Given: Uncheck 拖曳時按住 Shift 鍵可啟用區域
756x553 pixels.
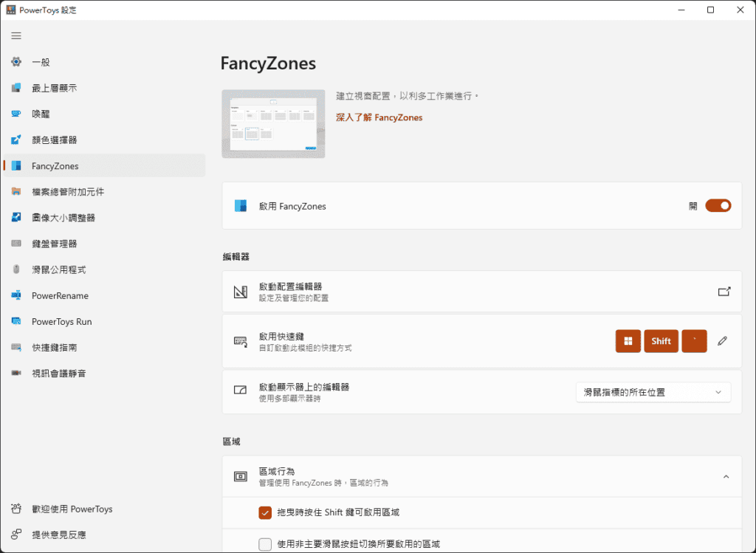Looking at the screenshot, I should pyautogui.click(x=266, y=512).
